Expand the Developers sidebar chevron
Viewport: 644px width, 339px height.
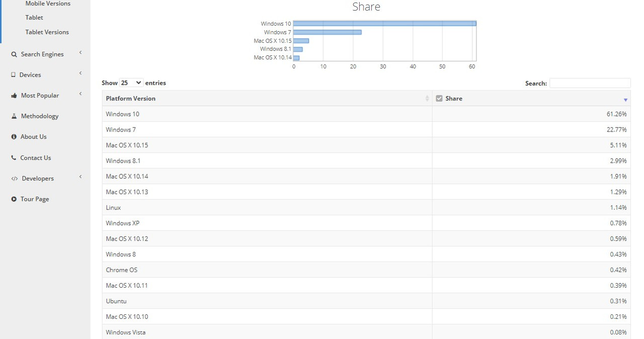[x=80, y=177]
